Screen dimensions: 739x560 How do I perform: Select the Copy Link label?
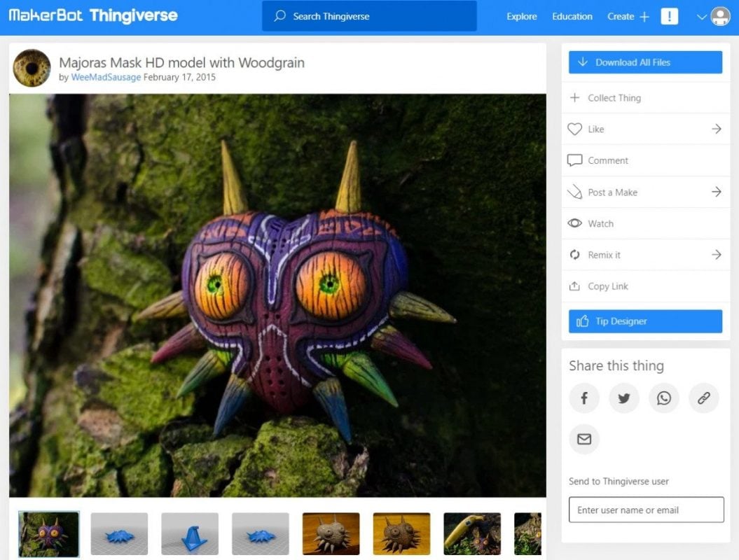coord(607,286)
